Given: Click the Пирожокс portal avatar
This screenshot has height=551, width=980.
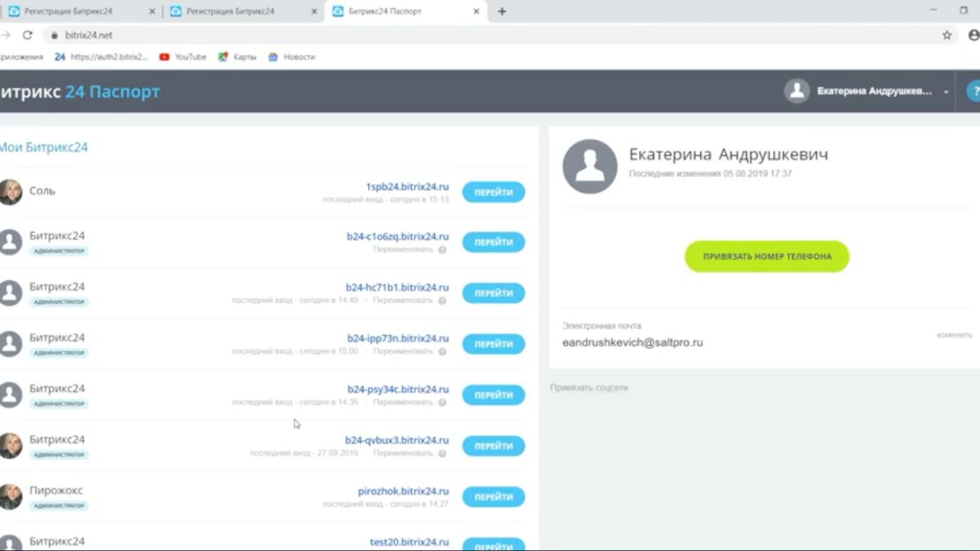Looking at the screenshot, I should 10,496.
